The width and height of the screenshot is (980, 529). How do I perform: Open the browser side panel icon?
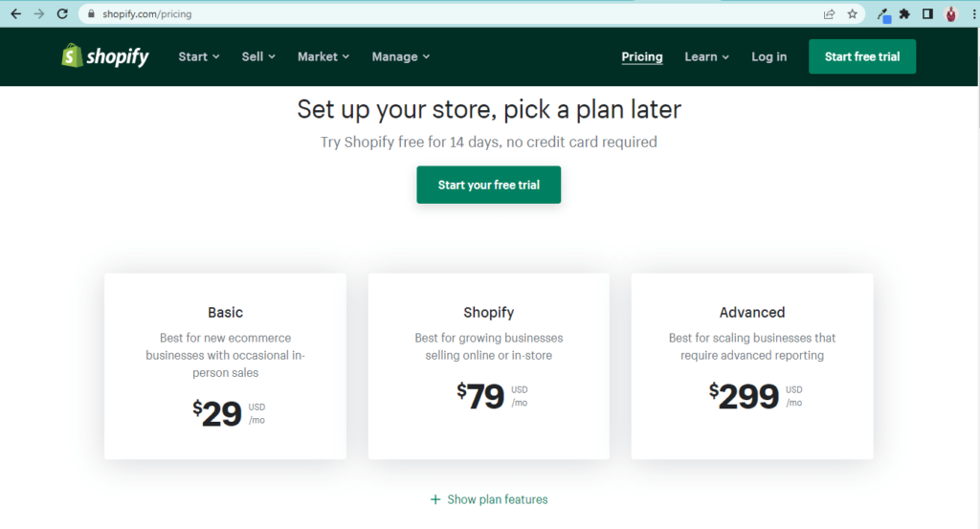click(x=927, y=13)
